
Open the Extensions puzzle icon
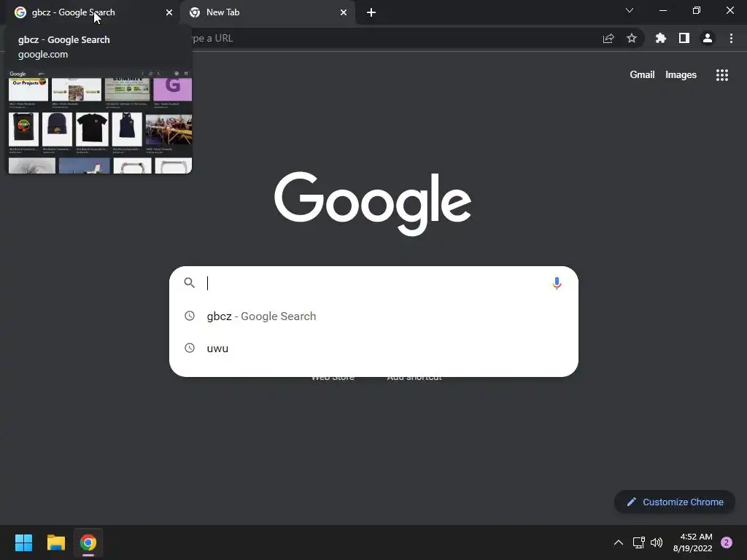pyautogui.click(x=661, y=38)
